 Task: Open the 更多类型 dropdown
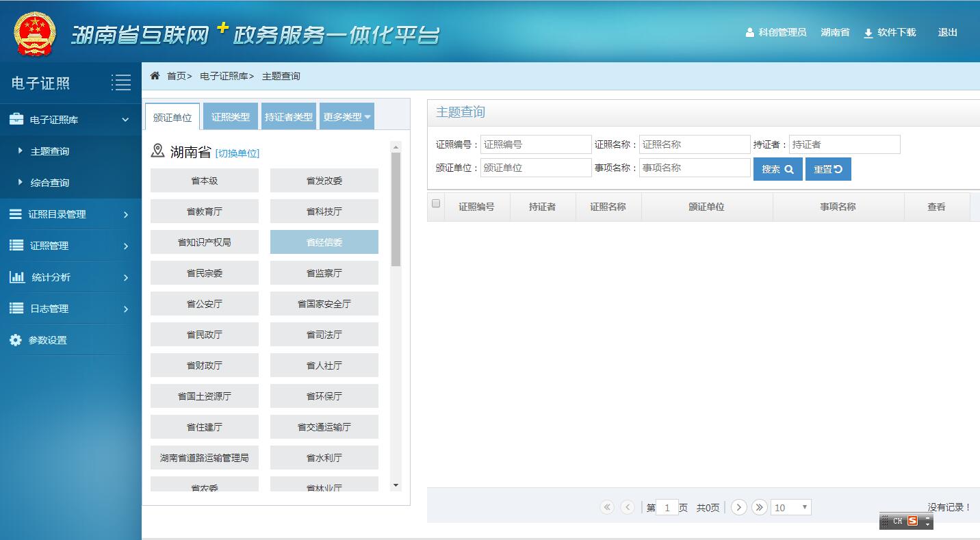pyautogui.click(x=347, y=117)
